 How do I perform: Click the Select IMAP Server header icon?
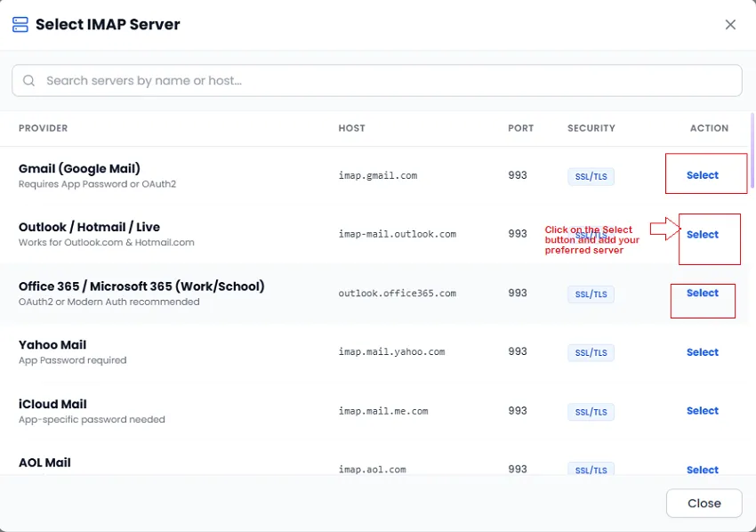[x=20, y=24]
